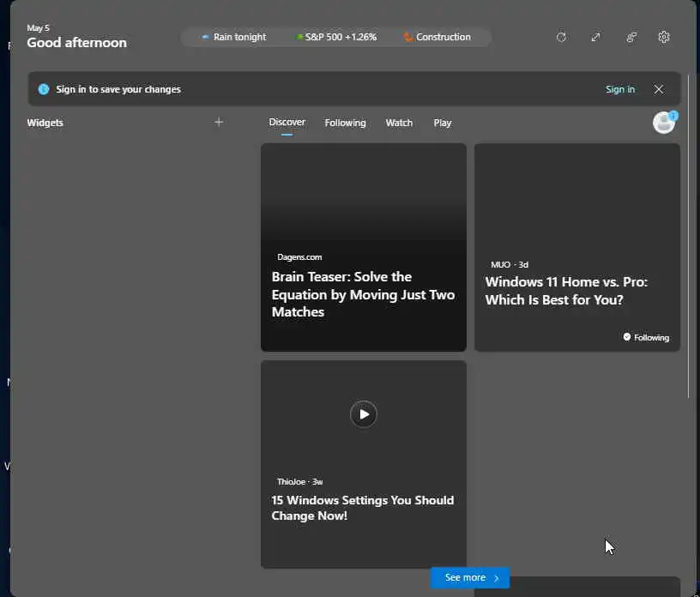Open 15 Windows Settings You Should Change headline
700x597 pixels.
click(x=363, y=508)
